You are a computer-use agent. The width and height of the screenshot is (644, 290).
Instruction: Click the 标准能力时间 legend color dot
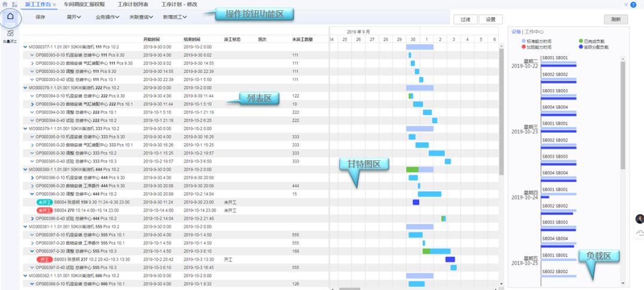pos(523,41)
